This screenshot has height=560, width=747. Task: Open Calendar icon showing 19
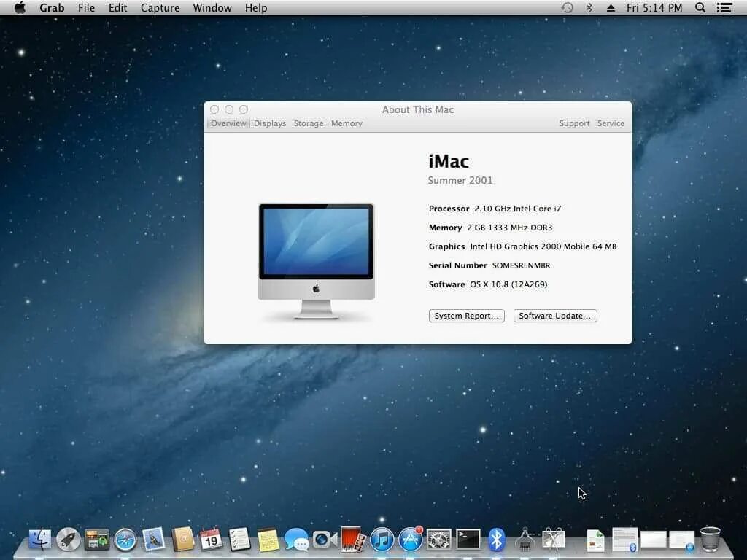[211, 540]
